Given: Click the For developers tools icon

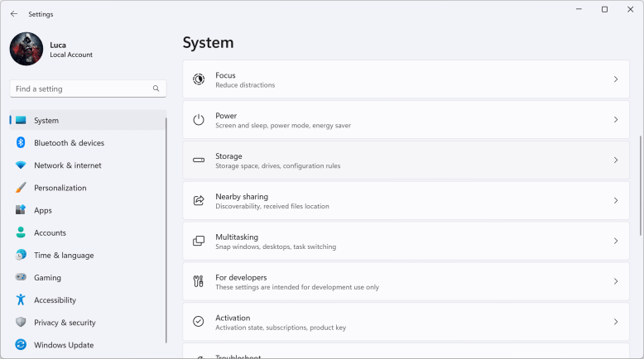Looking at the screenshot, I should [x=199, y=281].
